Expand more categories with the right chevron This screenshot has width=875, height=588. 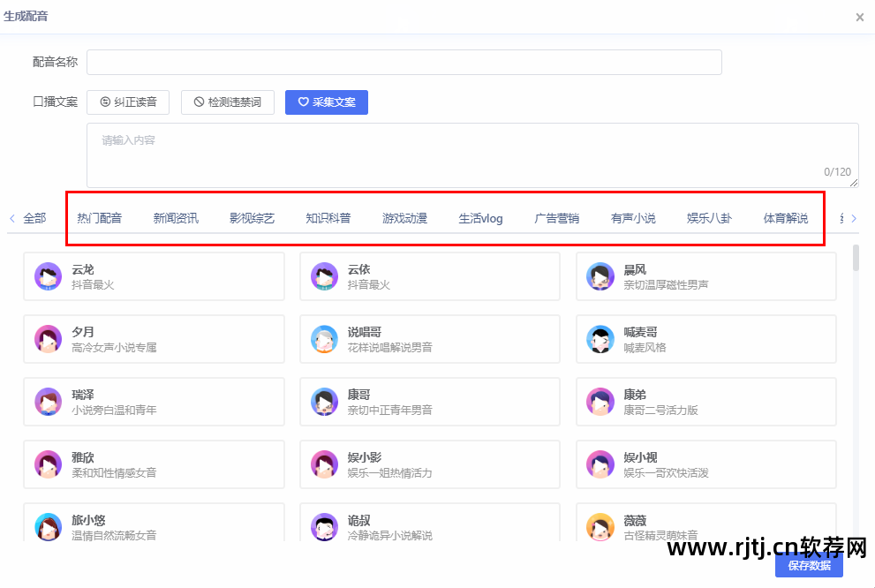852,218
